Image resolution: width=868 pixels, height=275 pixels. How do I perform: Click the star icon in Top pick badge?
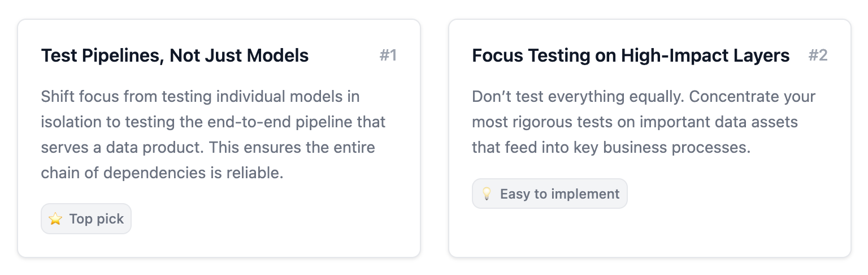pos(55,219)
